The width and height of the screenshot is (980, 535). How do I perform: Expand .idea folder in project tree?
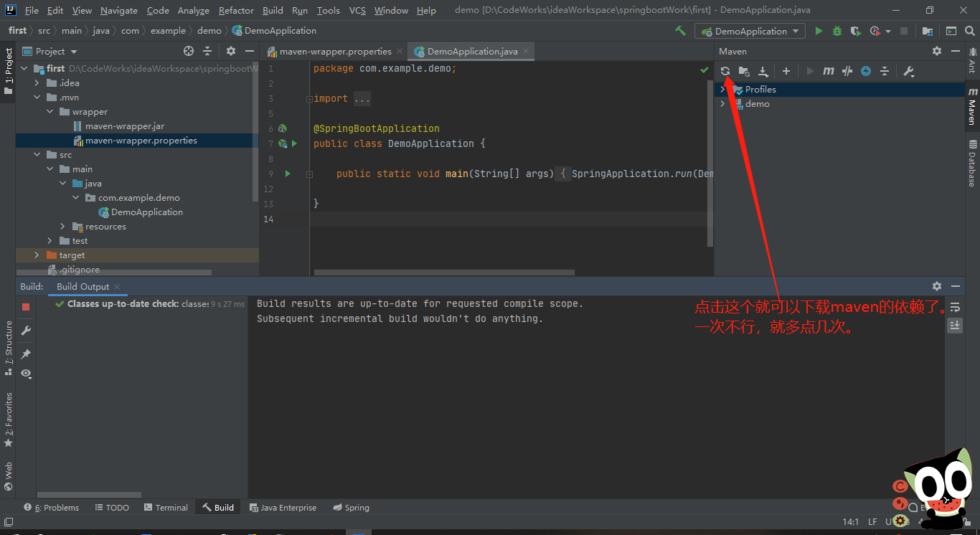(37, 83)
